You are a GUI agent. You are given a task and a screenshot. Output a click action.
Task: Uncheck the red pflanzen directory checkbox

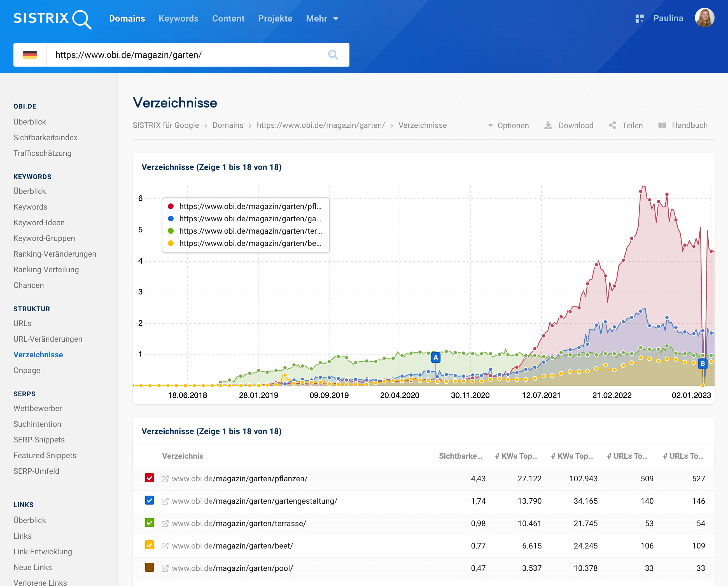[150, 478]
